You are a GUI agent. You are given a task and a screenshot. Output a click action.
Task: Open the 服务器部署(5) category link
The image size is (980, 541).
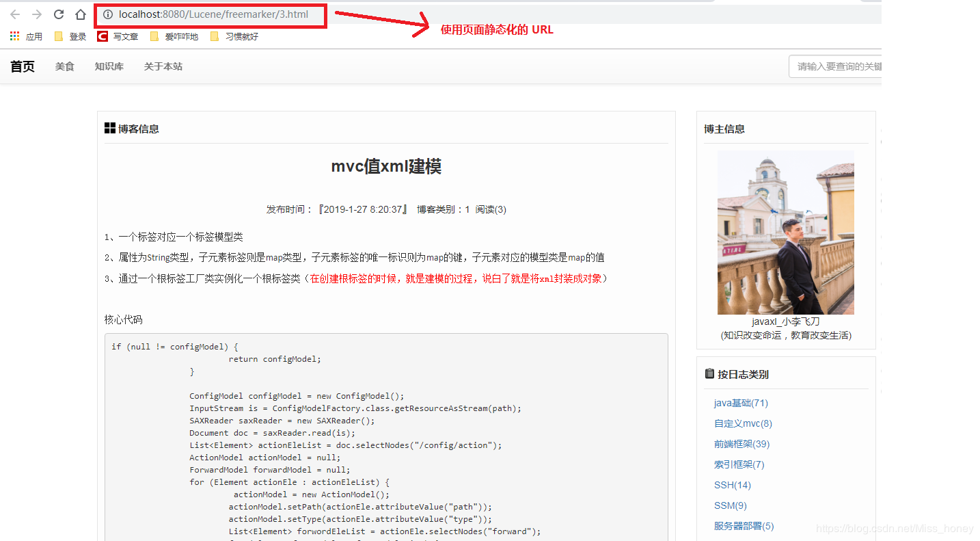click(x=744, y=526)
